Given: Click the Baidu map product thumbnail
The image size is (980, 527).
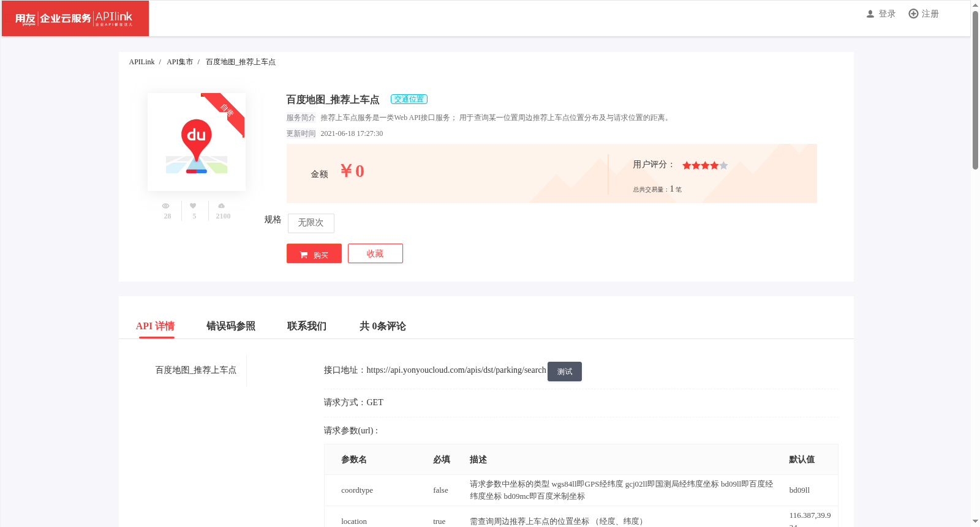Looking at the screenshot, I should pyautogui.click(x=197, y=142).
